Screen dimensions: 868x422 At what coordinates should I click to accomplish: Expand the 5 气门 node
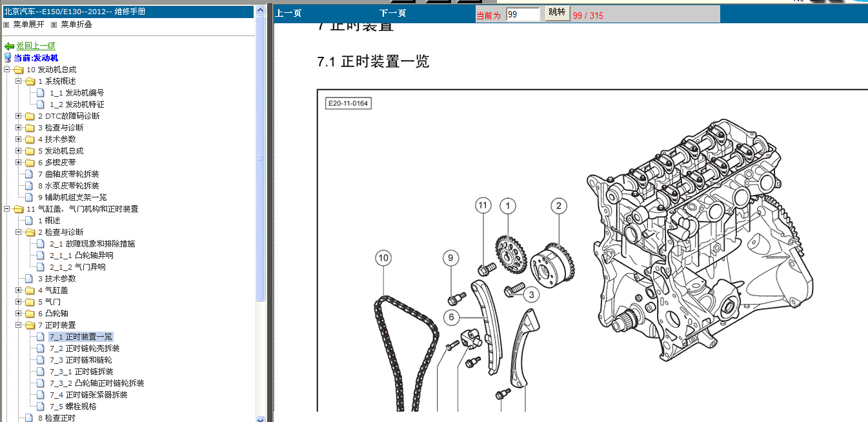(x=19, y=302)
